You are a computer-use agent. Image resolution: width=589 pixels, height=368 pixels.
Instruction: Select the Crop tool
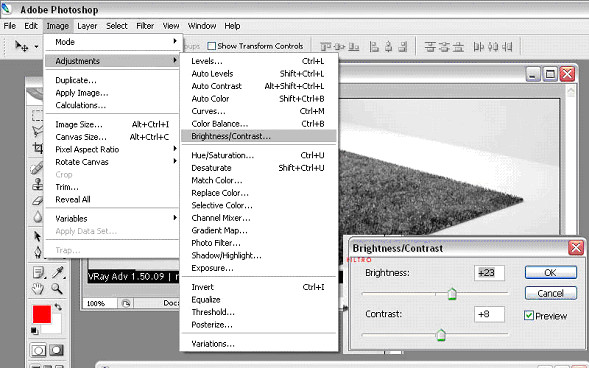[38, 148]
